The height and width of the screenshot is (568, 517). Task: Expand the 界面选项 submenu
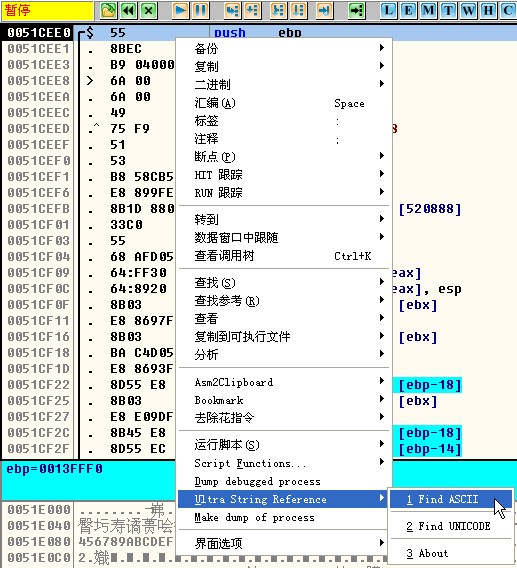[283, 543]
